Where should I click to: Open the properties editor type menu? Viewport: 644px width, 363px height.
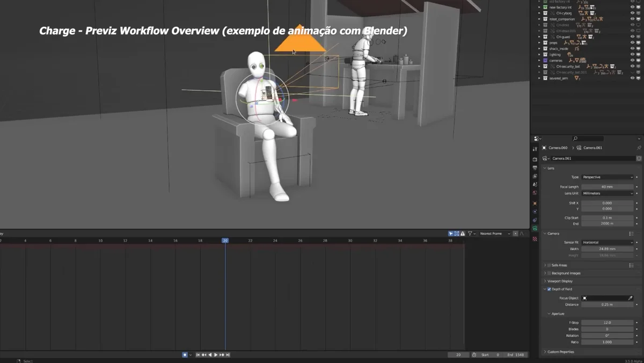[539, 139]
